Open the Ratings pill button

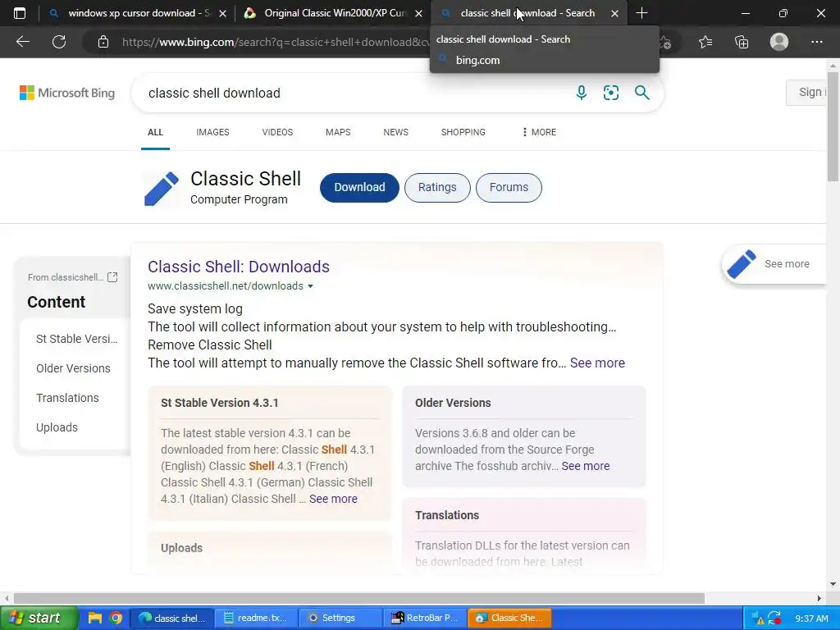coord(437,188)
